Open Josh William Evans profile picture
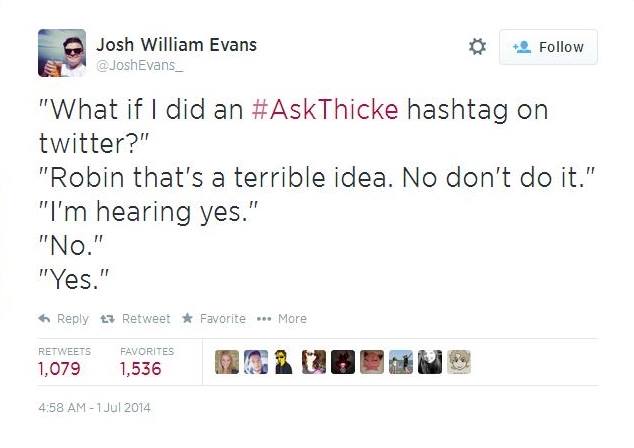 (62, 52)
